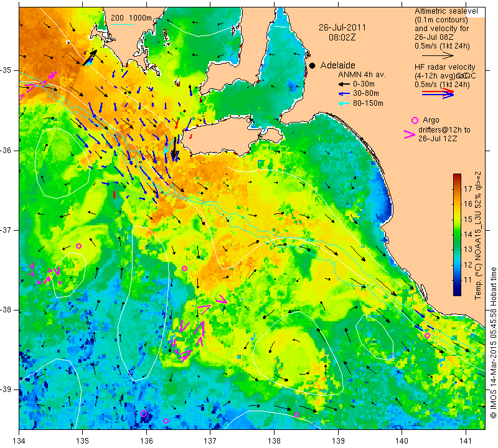Click the Argo float circle near 140.4°E, 38.3°S

click(427, 335)
